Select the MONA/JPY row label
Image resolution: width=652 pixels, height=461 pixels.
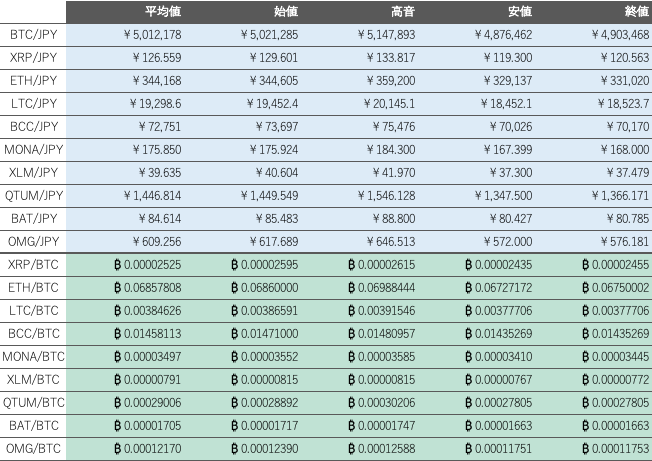click(x=34, y=149)
